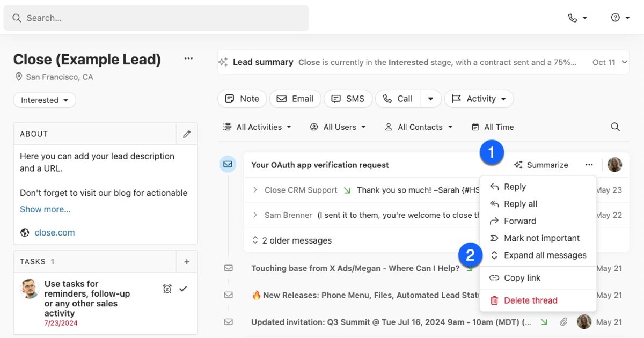Add a new task with plus icon
Image resolution: width=644 pixels, height=338 pixels.
(187, 262)
